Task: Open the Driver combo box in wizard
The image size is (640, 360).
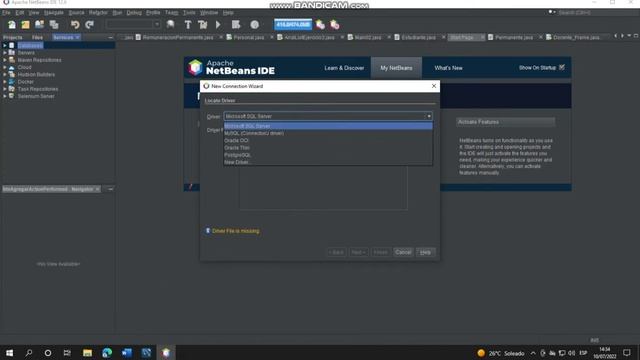Action: (328, 116)
